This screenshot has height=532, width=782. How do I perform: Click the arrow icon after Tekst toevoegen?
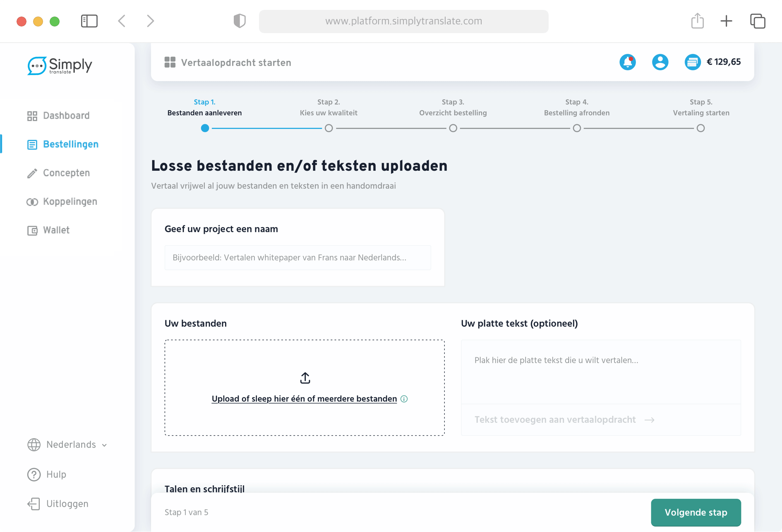(650, 420)
